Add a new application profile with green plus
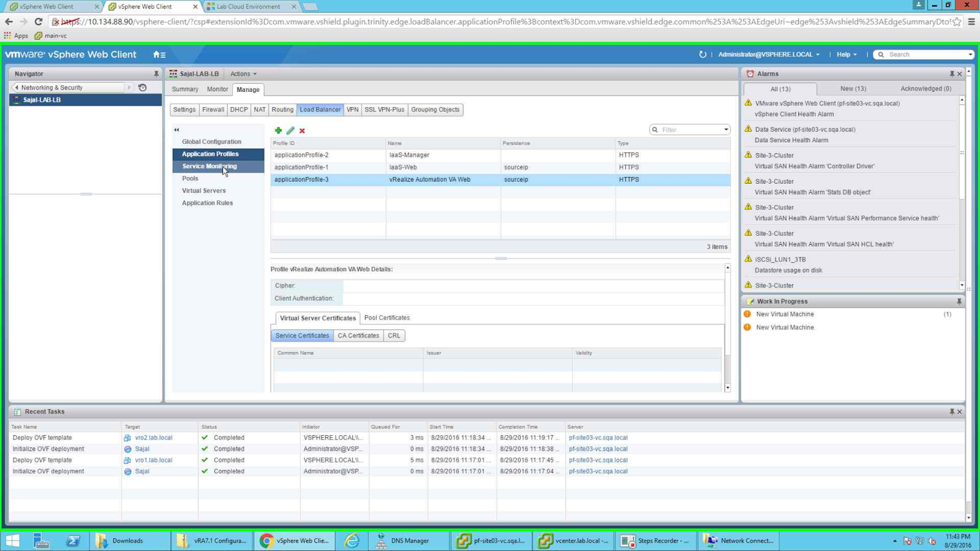The width and height of the screenshot is (980, 551). 278,130
